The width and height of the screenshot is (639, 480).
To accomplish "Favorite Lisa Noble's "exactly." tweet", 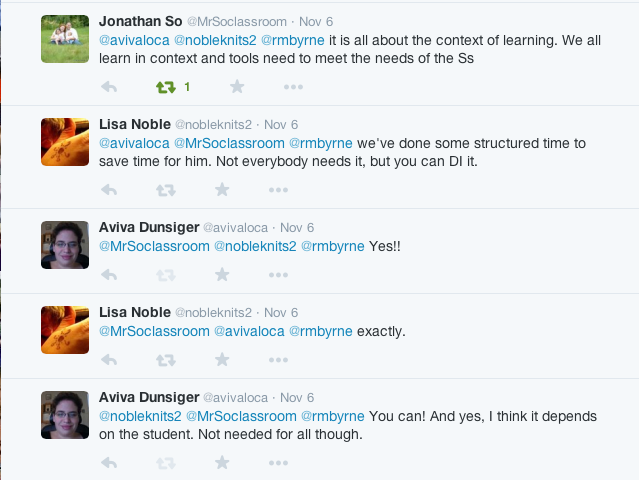I will click(222, 360).
